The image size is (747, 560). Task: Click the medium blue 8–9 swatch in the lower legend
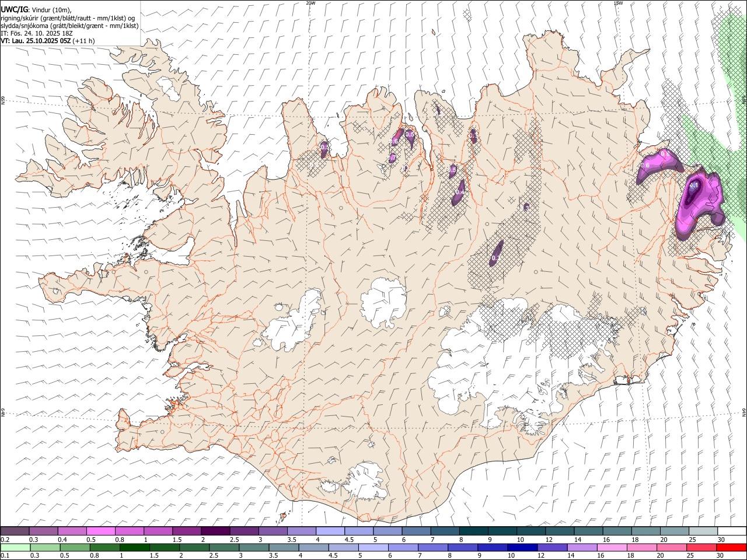[463, 547]
